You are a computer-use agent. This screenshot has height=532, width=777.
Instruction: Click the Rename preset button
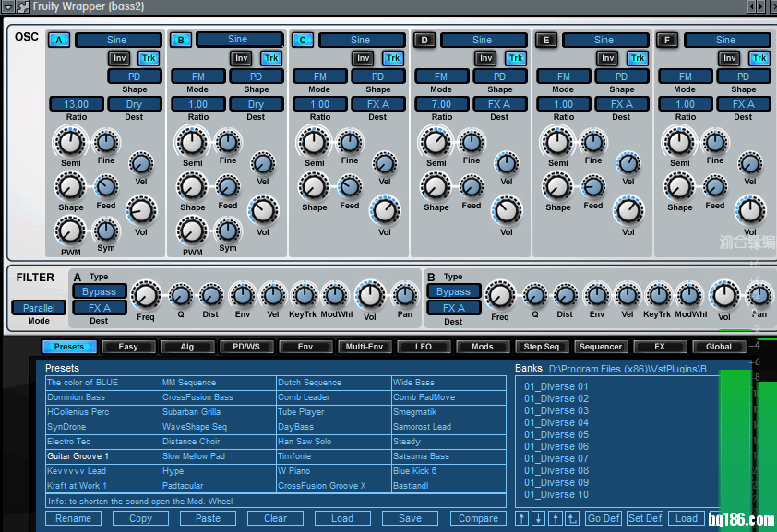click(74, 518)
